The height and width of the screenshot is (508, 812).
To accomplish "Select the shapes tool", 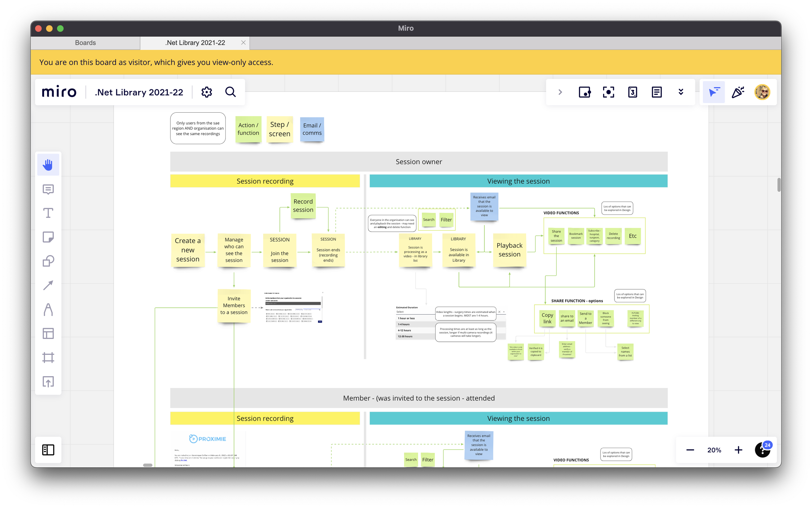I will pos(48,261).
